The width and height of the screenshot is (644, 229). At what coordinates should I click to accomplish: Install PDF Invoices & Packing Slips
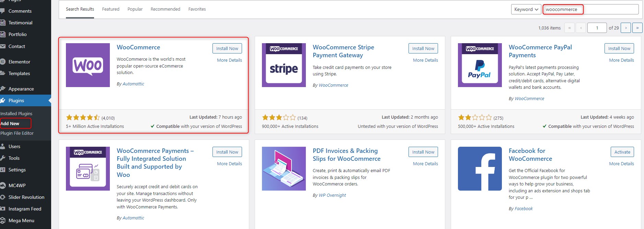(423, 152)
